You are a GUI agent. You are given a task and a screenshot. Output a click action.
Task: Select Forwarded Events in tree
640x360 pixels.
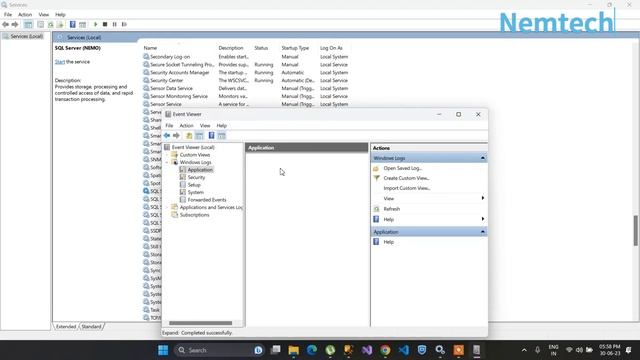click(x=207, y=200)
